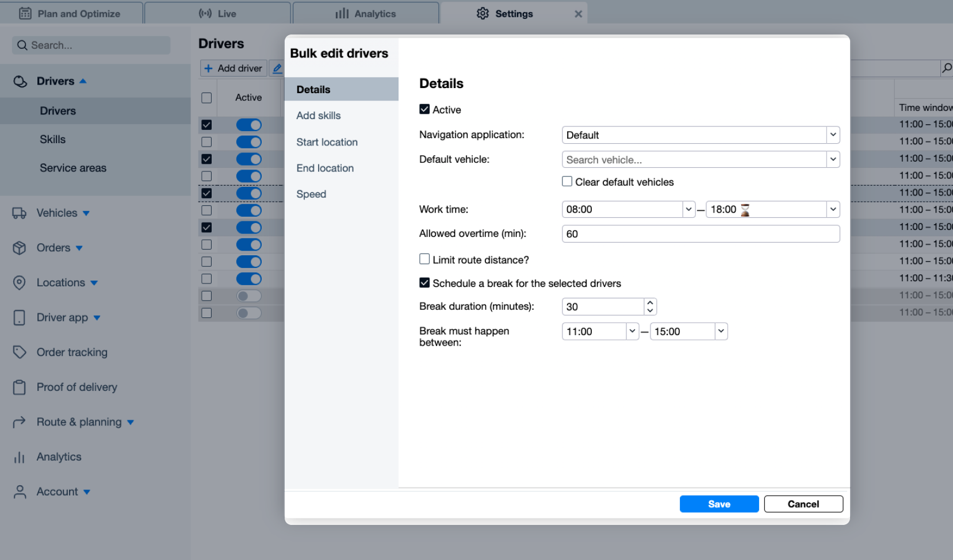Click the pencil bulk edit icon
This screenshot has width=953, height=560.
277,68
